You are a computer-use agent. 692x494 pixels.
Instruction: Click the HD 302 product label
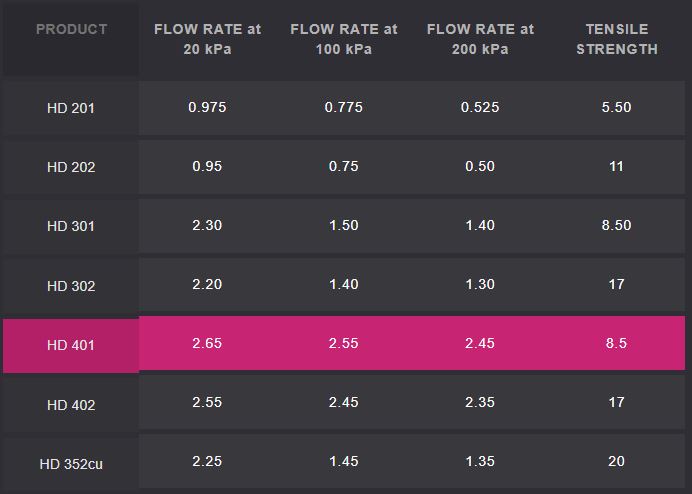pos(71,286)
